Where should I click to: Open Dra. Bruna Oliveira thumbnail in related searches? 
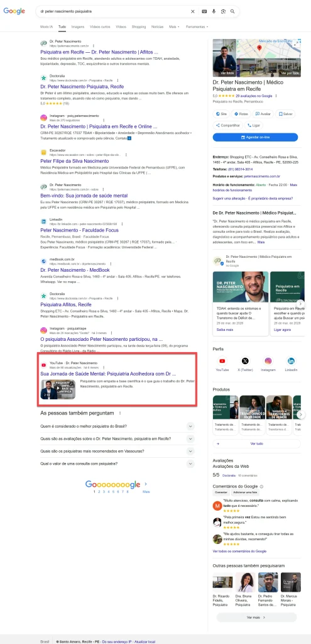(x=245, y=582)
